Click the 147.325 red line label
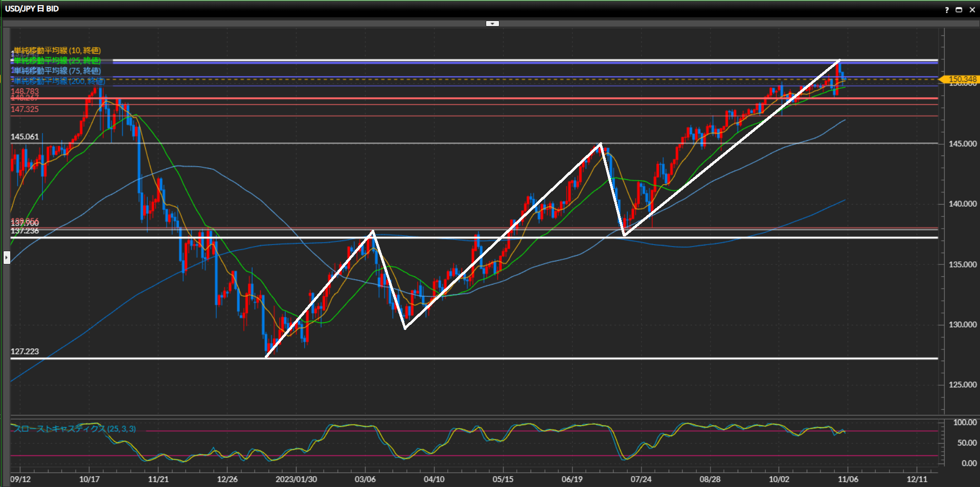The height and width of the screenshot is (487, 980). (x=25, y=109)
